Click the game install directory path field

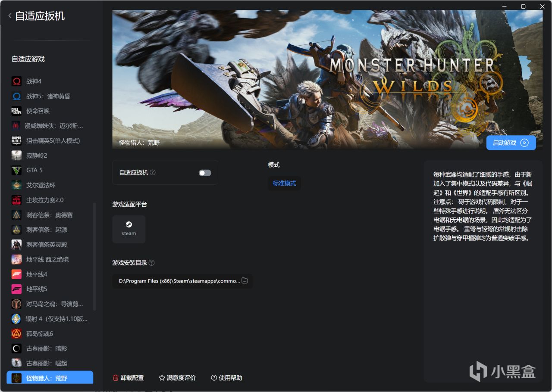(182, 281)
